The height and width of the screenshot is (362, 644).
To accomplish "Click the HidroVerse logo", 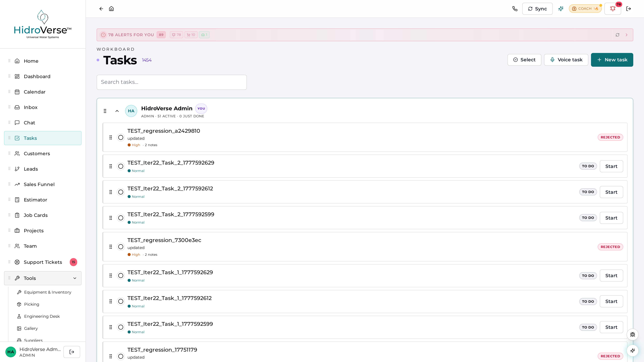I will click(x=43, y=24).
